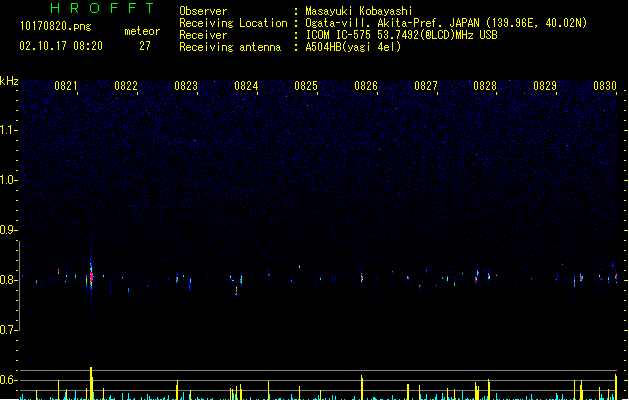629x400 pixels.
Task: Click the 0822 time marker
Action: coord(126,86)
